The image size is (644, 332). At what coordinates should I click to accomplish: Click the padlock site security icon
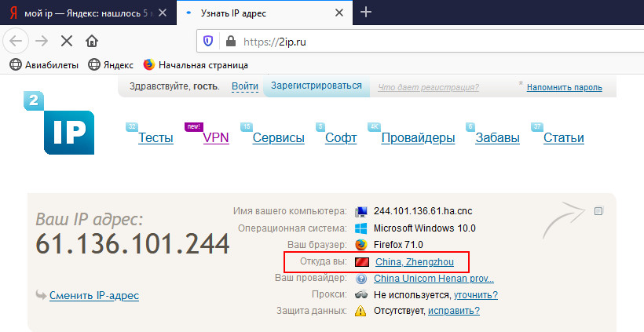pos(231,41)
